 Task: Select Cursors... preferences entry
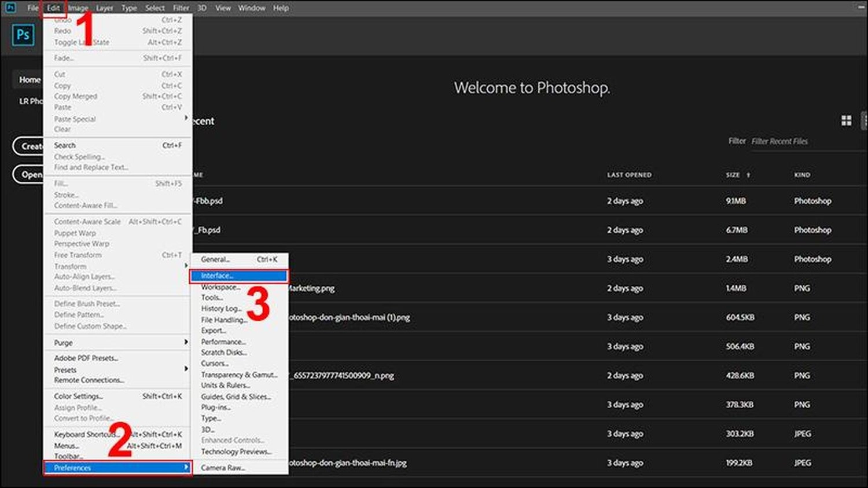pyautogui.click(x=240, y=364)
